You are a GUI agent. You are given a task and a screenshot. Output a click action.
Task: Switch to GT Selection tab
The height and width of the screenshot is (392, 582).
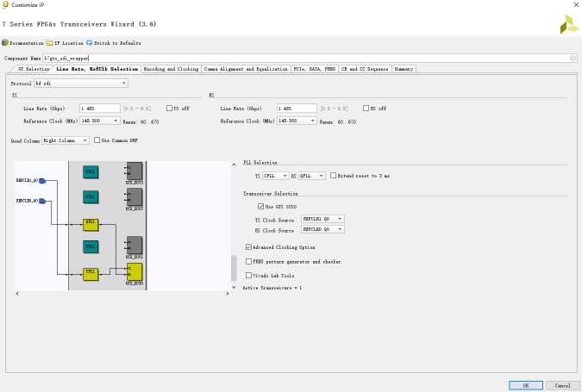tap(34, 69)
